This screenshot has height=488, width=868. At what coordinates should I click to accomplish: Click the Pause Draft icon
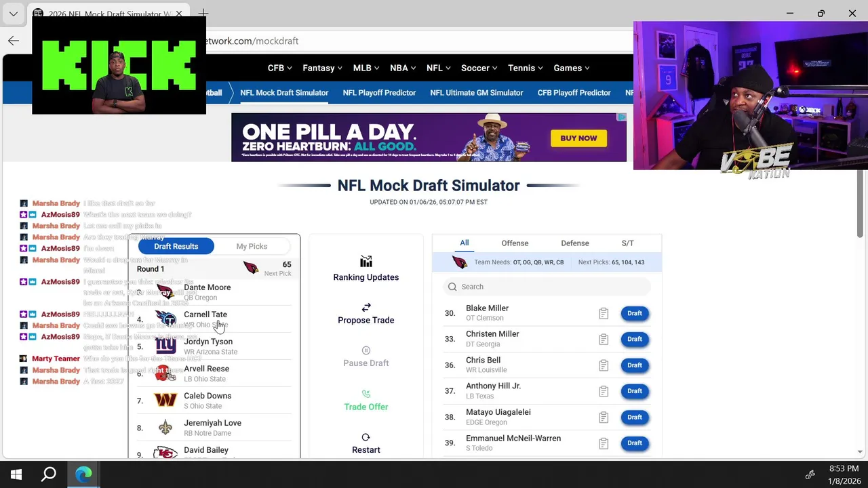[366, 350]
